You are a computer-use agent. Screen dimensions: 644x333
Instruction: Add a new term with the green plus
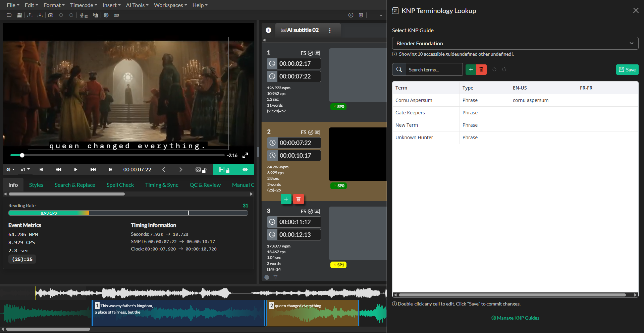tap(471, 69)
